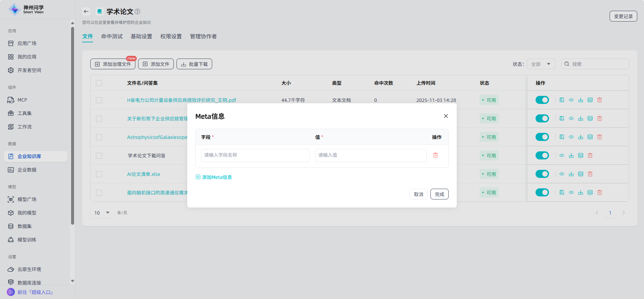Toggle off the first file's enable switch

(542, 100)
